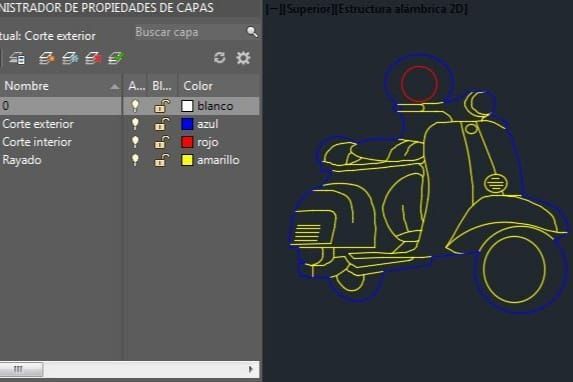Delete selected layer using red icon
This screenshot has width=573, height=382.
(x=93, y=58)
